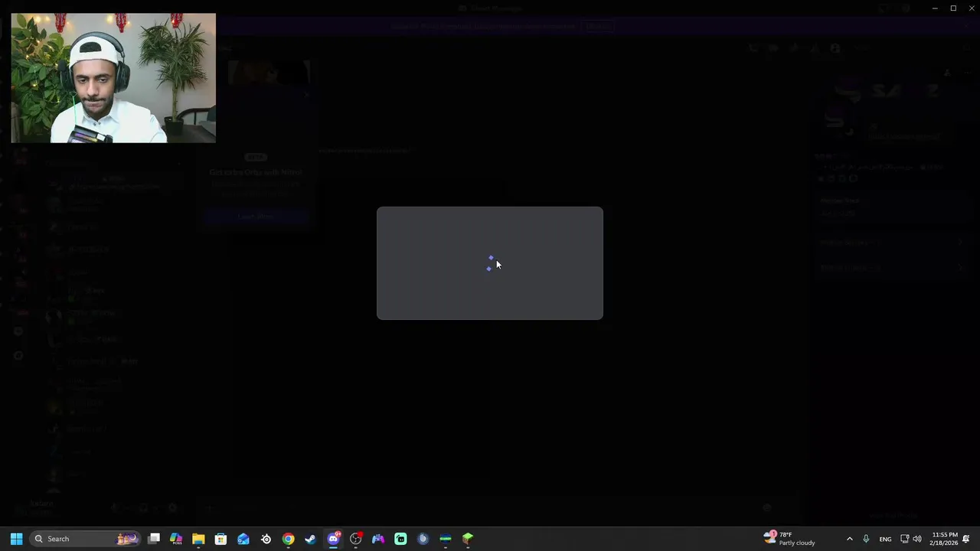The width and height of the screenshot is (980, 551).
Task: Open File Explorer from taskbar
Action: pyautogui.click(x=198, y=539)
